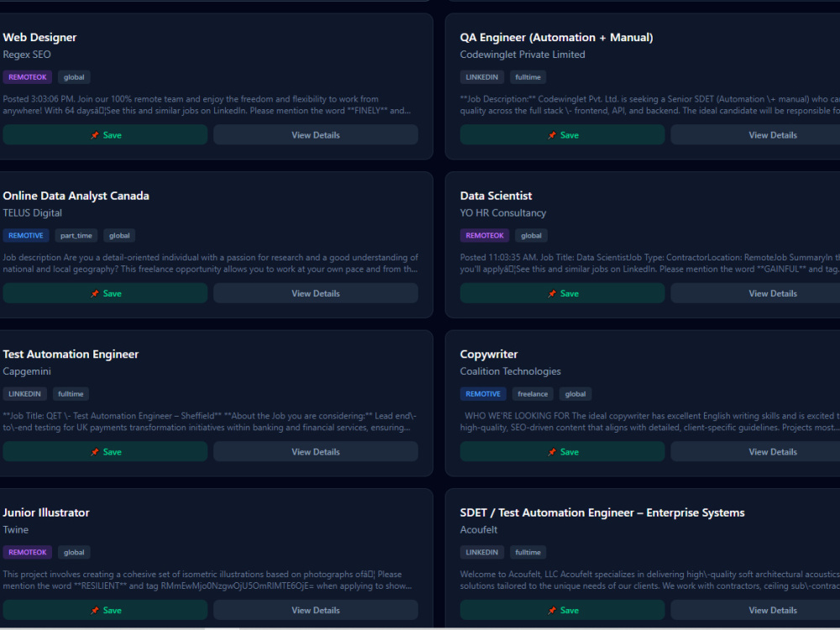Click LINKEDIN tag on Test Automation Engineer card
Screen dimensions: 840x630
24,394
